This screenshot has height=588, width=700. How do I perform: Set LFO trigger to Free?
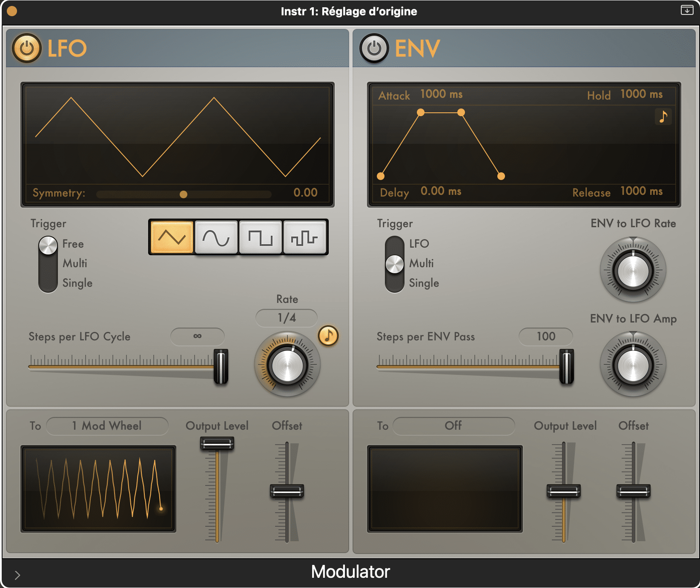(x=73, y=244)
